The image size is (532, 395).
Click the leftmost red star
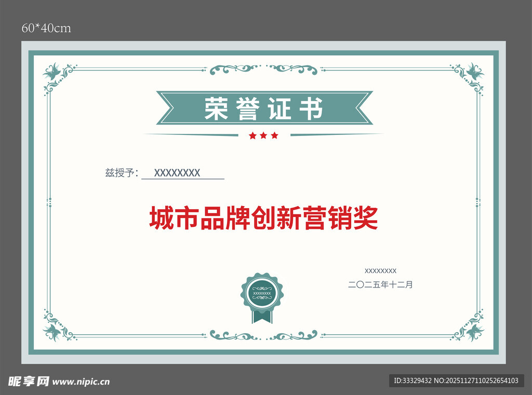pyautogui.click(x=252, y=135)
